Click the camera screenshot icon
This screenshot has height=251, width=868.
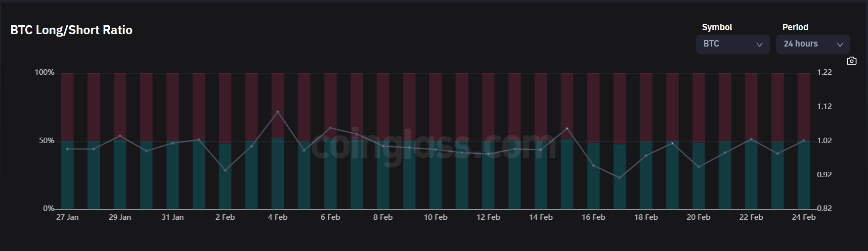pos(851,61)
